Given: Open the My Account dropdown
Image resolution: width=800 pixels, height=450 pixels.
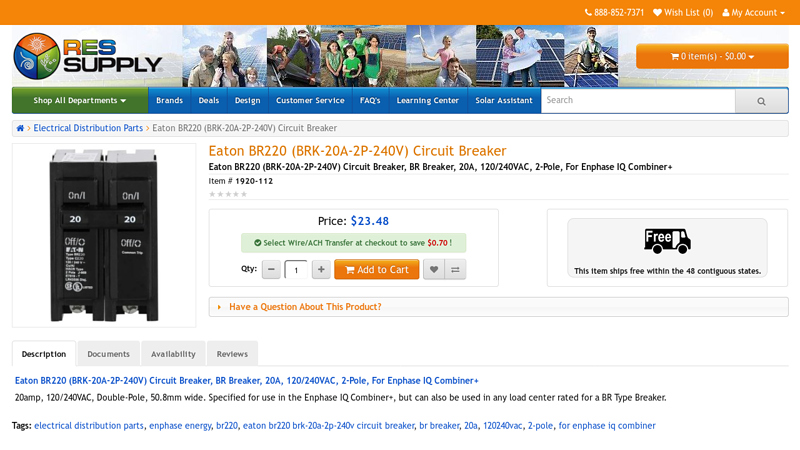Looking at the screenshot, I should pos(753,13).
